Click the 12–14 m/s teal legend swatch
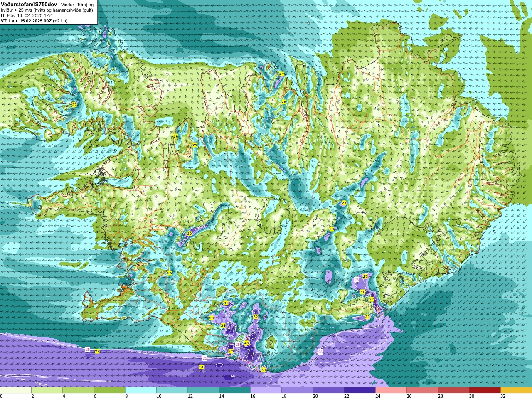 click(x=203, y=390)
